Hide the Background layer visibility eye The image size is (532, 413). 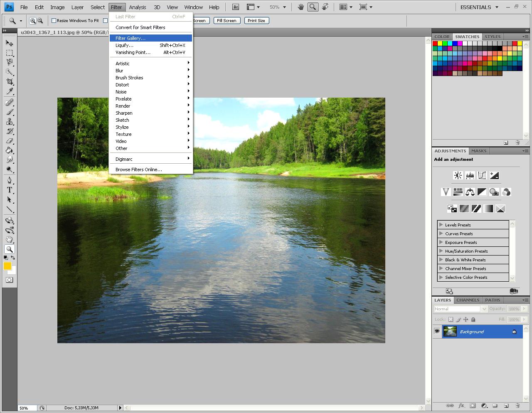pos(437,331)
